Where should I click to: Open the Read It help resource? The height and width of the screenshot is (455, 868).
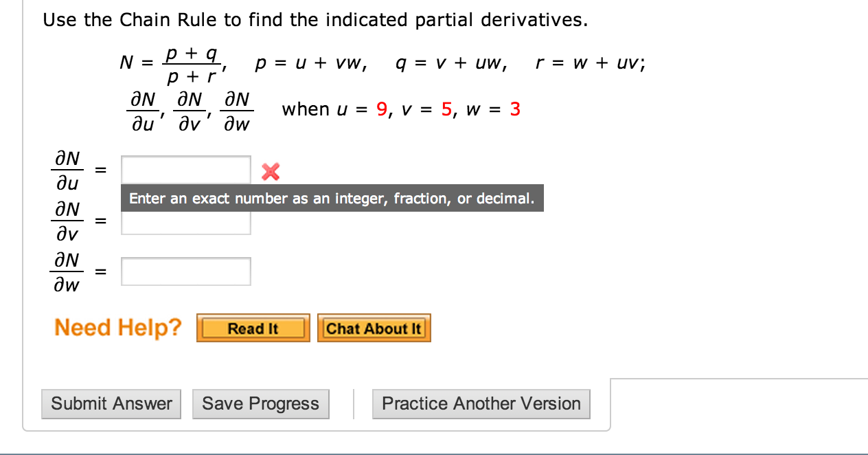click(253, 328)
